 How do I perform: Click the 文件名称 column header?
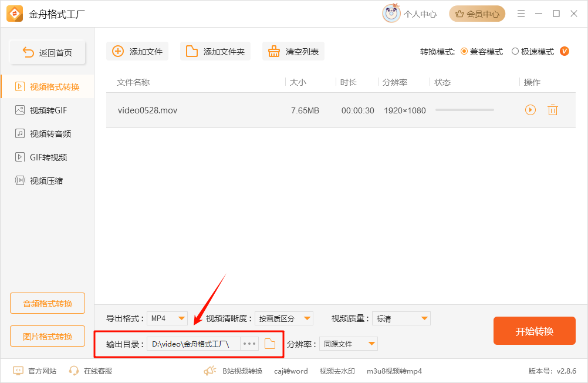click(133, 82)
